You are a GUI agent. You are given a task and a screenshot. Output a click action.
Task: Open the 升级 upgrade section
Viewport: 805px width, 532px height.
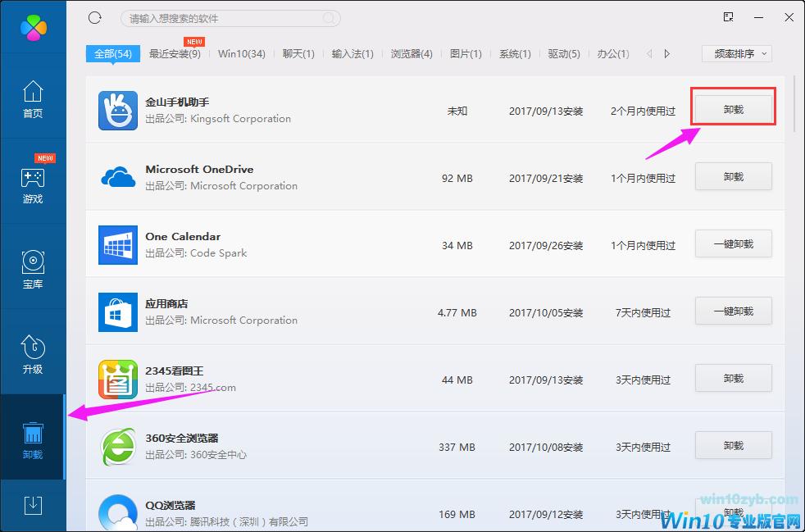33,355
